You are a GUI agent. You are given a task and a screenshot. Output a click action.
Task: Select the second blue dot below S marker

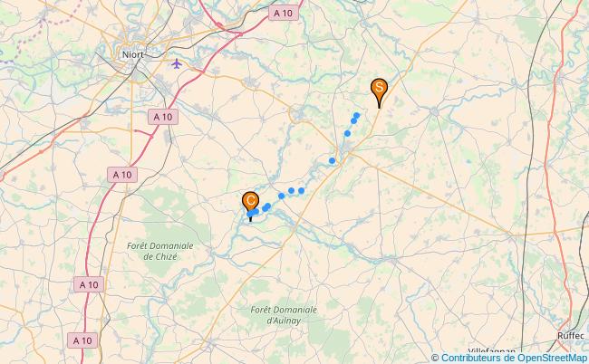[353, 120]
